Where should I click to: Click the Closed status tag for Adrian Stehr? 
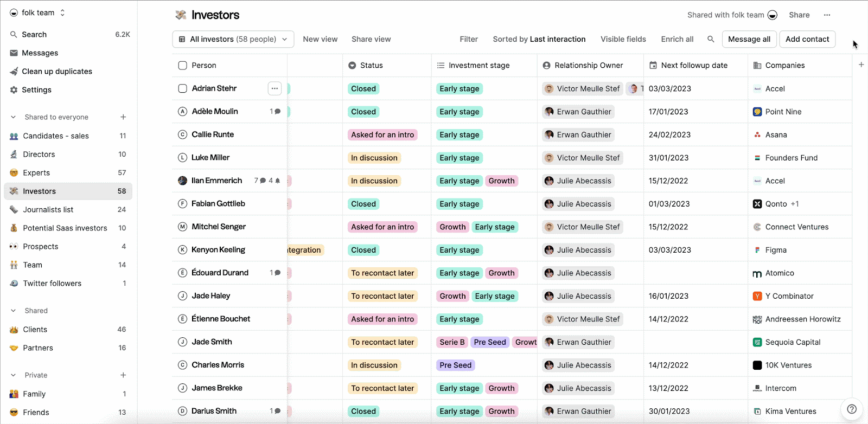(x=363, y=89)
